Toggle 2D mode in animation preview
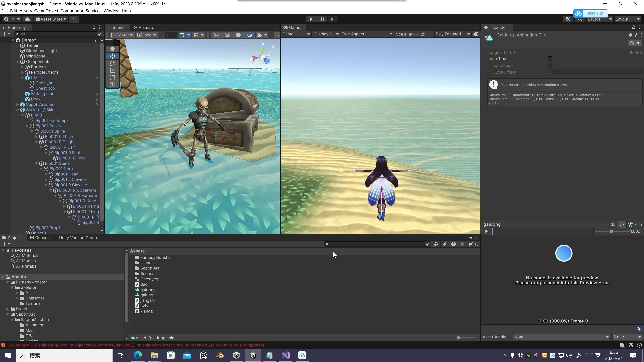644x362 pixels. [x=613, y=224]
